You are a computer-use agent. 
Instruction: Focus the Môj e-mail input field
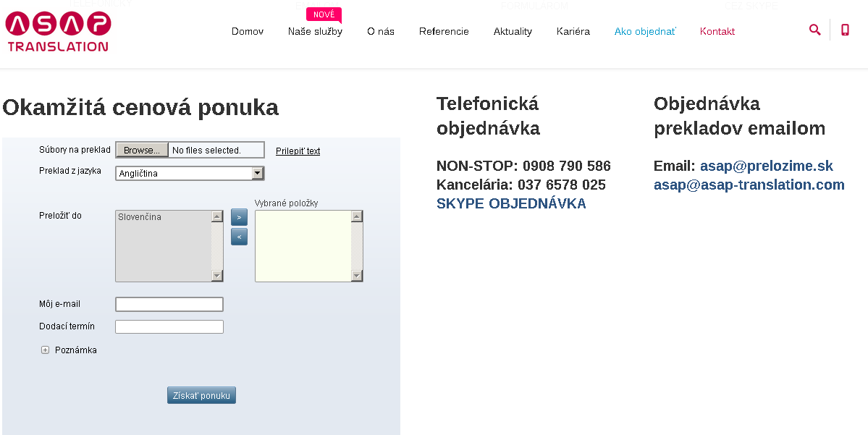[x=169, y=305]
